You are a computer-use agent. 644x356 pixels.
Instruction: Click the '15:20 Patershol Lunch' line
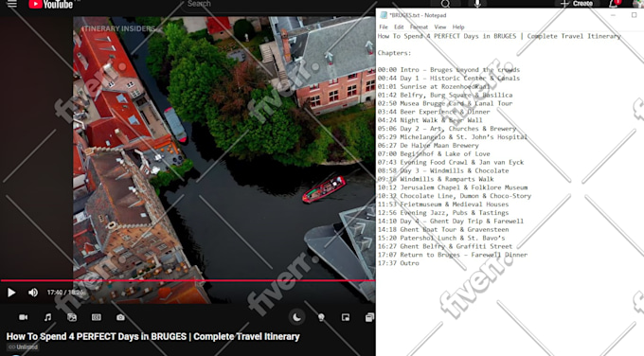pyautogui.click(x=441, y=239)
